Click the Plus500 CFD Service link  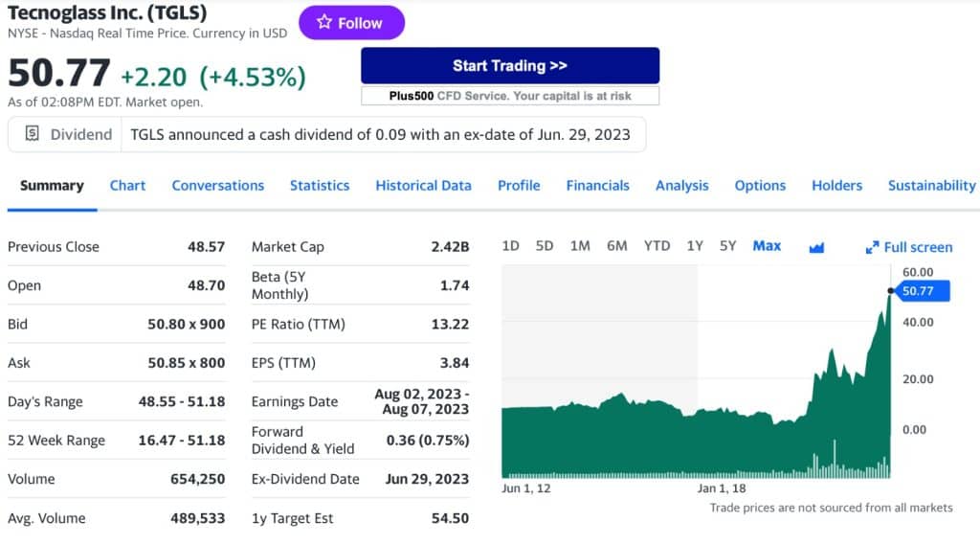[x=510, y=96]
